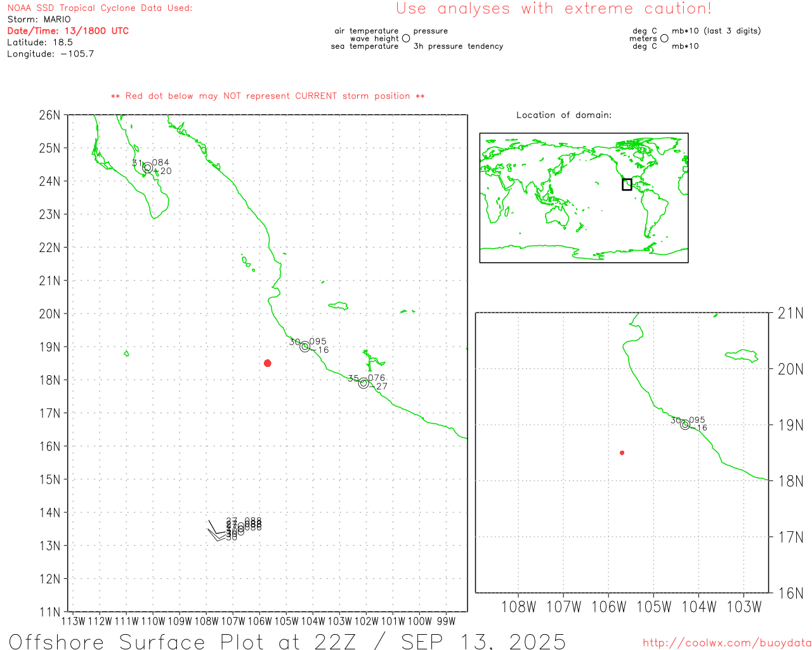
Task: Click the 22N label on main map axis
Action: point(49,248)
